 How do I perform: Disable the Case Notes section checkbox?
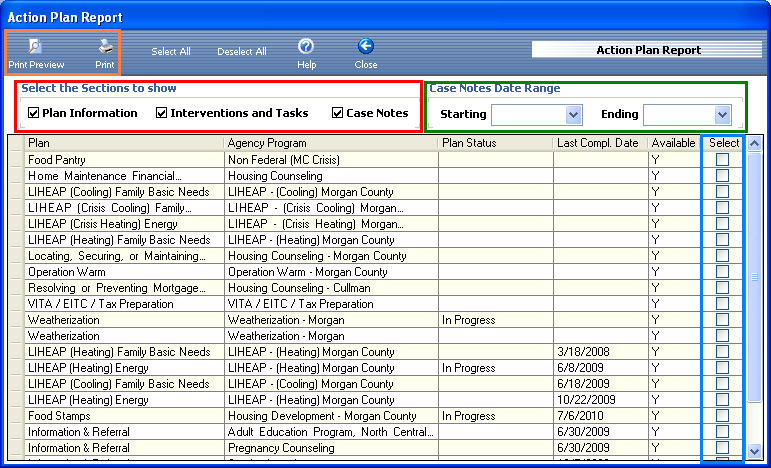tap(338, 113)
